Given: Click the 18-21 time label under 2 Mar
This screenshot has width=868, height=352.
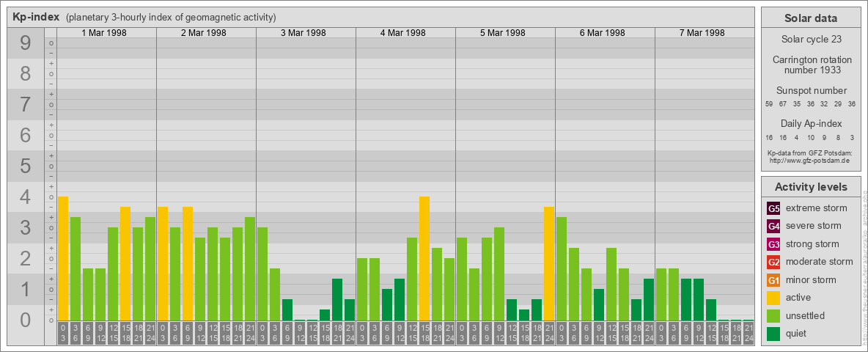Looking at the screenshot, I should tap(238, 333).
